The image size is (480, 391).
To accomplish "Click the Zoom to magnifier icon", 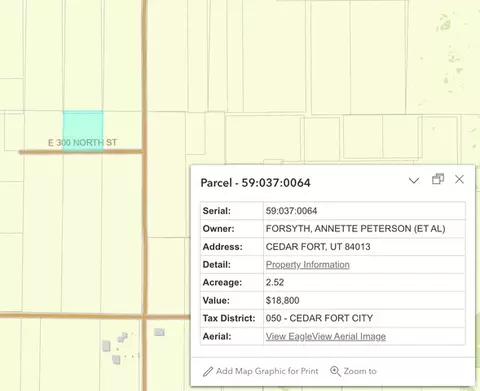I will point(335,371).
